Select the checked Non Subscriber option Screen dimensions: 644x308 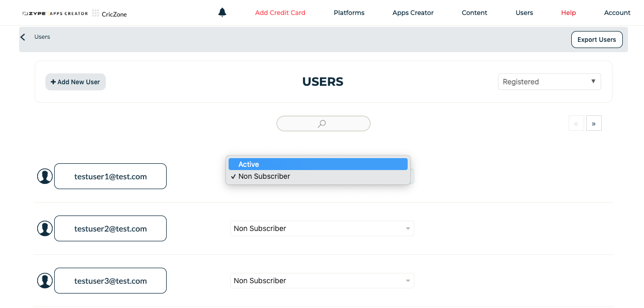(318, 176)
